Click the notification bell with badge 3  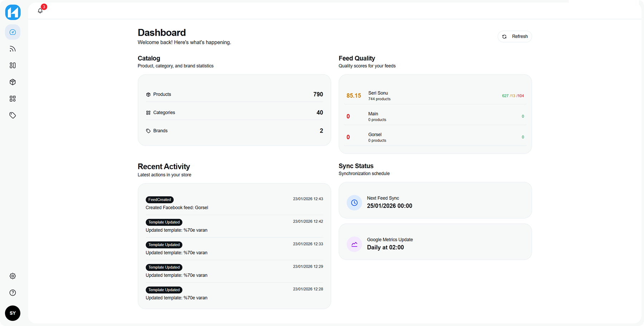40,10
